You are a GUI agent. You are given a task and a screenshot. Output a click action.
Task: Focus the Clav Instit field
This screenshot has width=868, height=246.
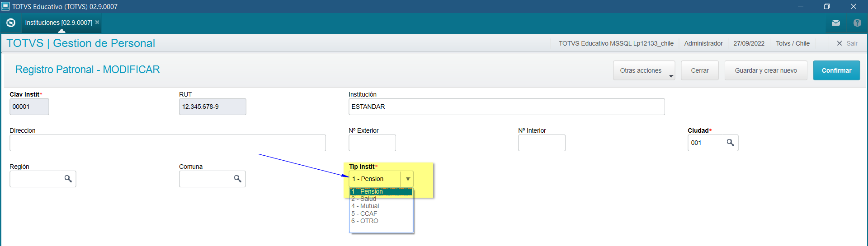click(29, 107)
